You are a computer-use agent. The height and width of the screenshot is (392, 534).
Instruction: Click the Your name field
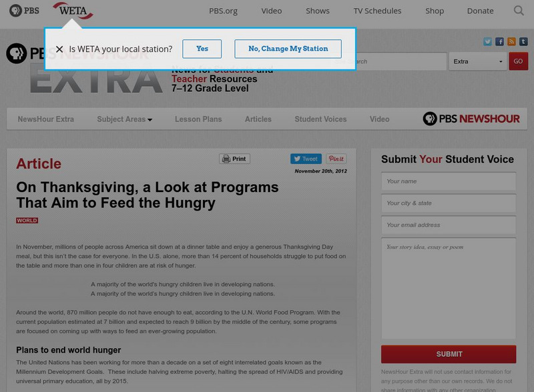point(449,181)
